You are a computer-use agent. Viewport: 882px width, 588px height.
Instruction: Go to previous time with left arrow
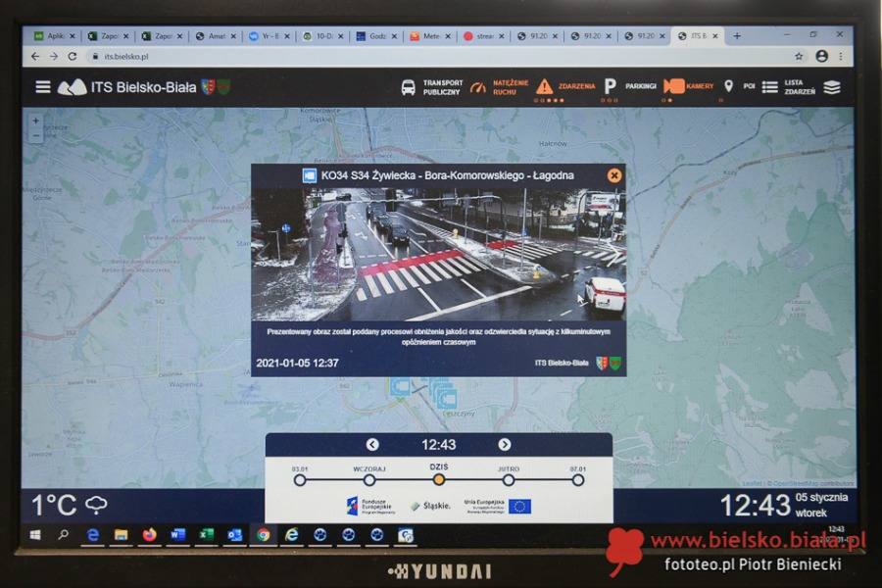point(372,445)
